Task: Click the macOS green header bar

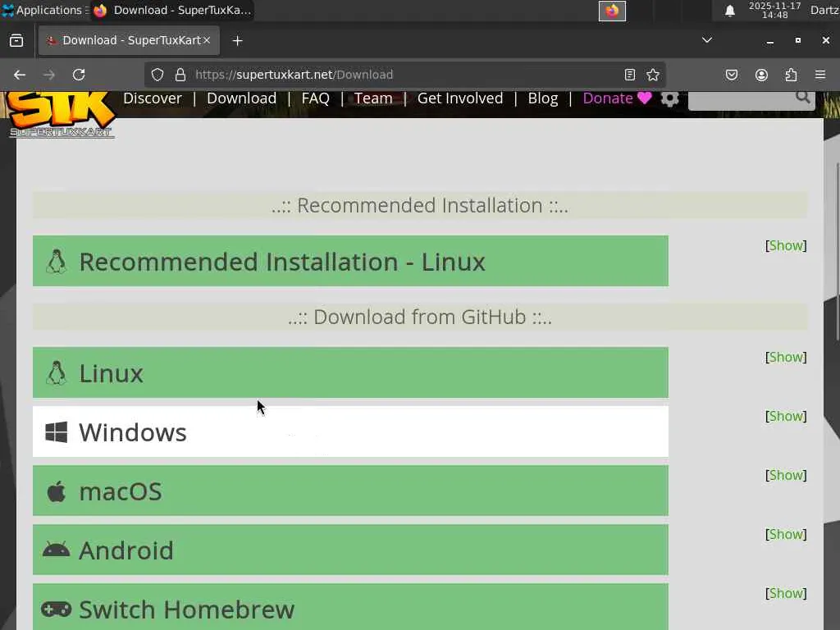Action: click(350, 491)
